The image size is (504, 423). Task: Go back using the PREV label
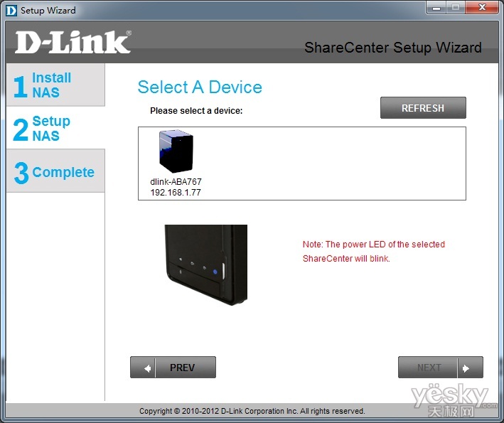[182, 368]
